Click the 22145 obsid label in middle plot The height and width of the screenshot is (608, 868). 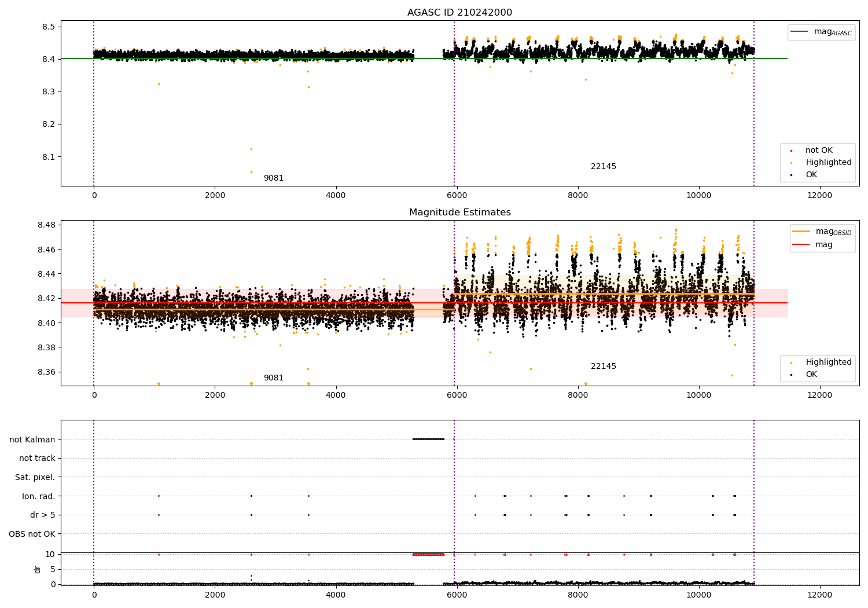coord(604,367)
